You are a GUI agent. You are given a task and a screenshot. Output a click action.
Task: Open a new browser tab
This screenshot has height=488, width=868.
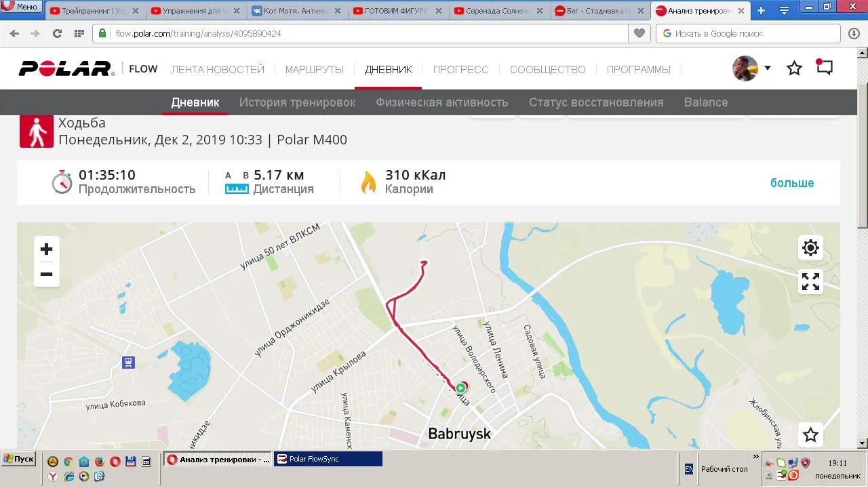(762, 10)
